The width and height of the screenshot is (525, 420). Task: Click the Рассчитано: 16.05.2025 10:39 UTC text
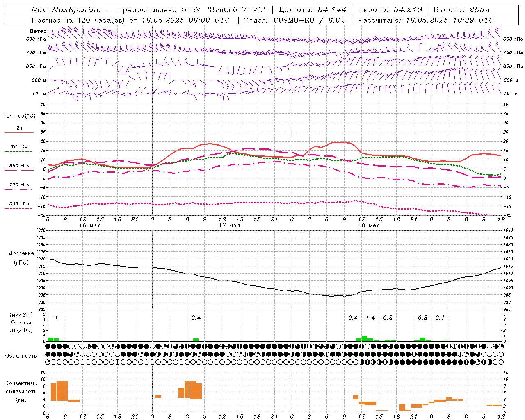tap(426, 20)
